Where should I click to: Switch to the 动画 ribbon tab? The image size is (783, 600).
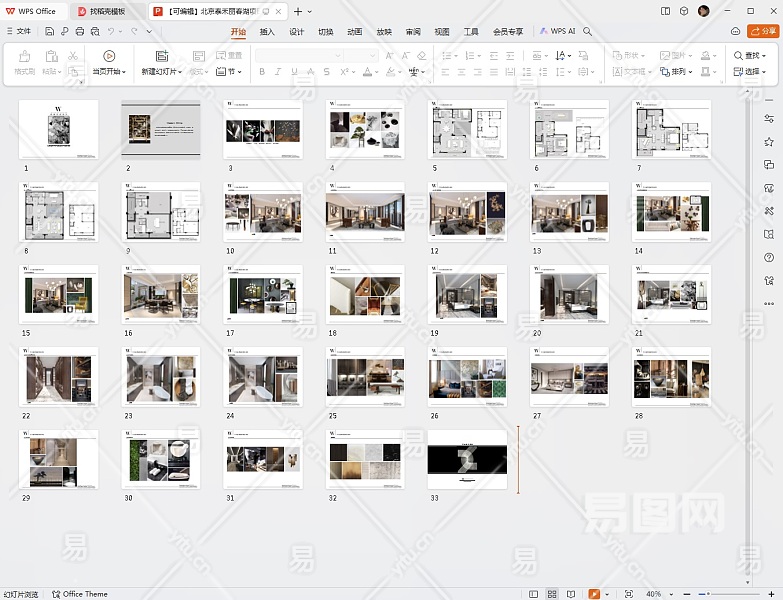[x=354, y=31]
